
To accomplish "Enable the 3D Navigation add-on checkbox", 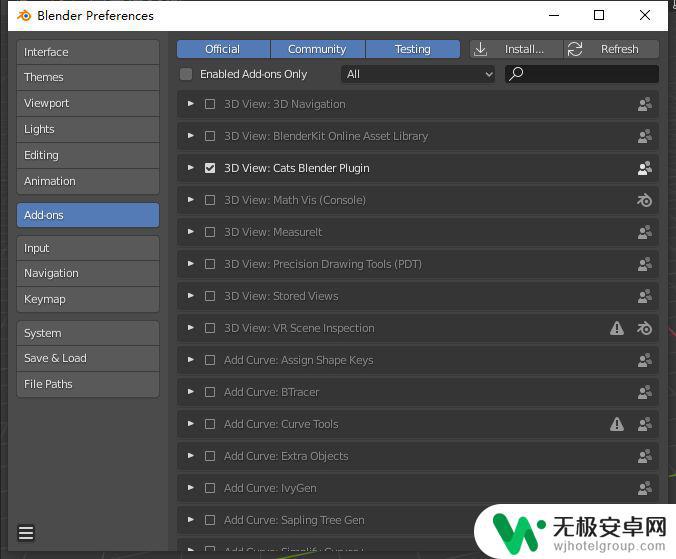I will click(210, 104).
